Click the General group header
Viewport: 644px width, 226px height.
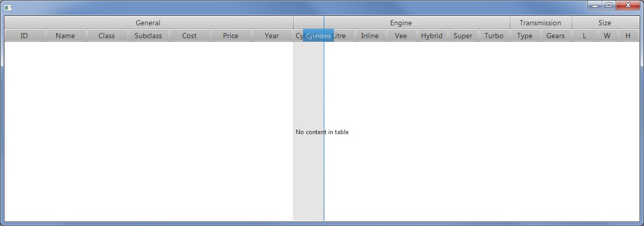tap(148, 23)
